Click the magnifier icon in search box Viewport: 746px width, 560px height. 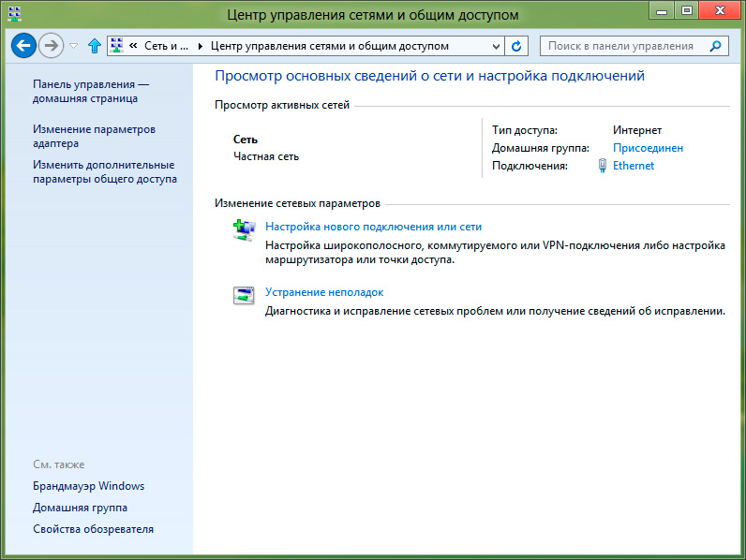716,46
